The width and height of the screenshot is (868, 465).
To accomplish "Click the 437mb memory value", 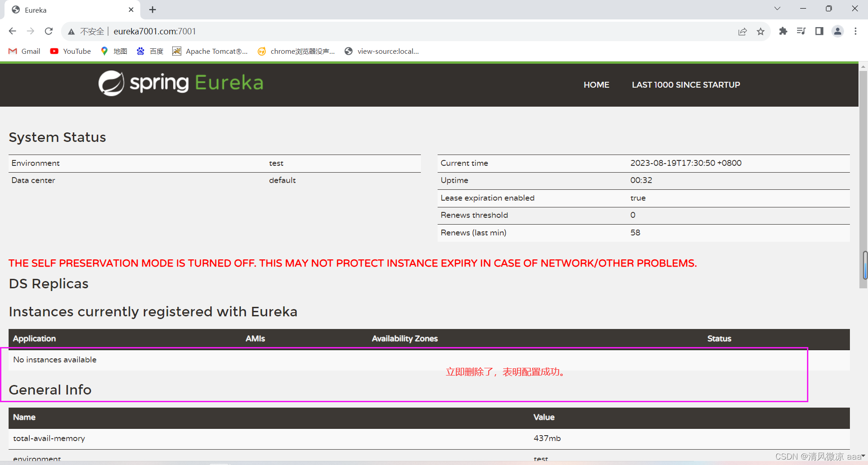I will [547, 438].
